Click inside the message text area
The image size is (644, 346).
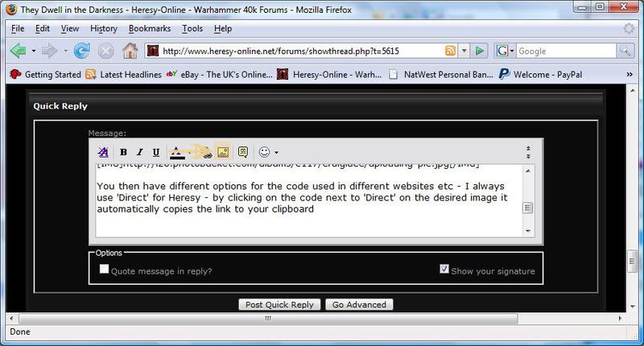coord(309,200)
